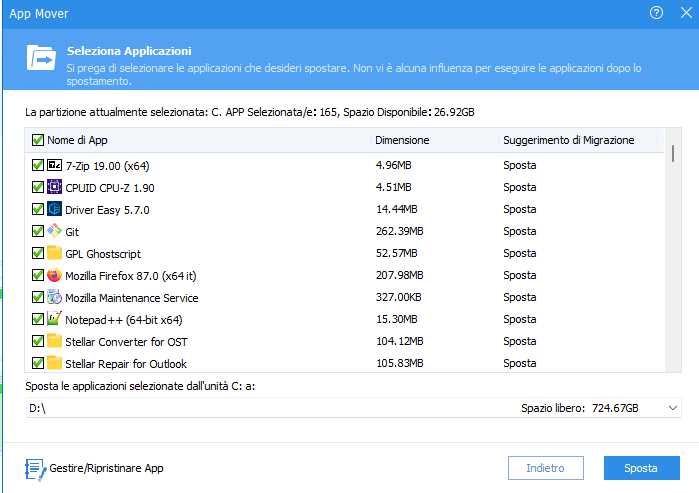This screenshot has width=699, height=493.
Task: Click the D:\ destination path field
Action: [353, 408]
